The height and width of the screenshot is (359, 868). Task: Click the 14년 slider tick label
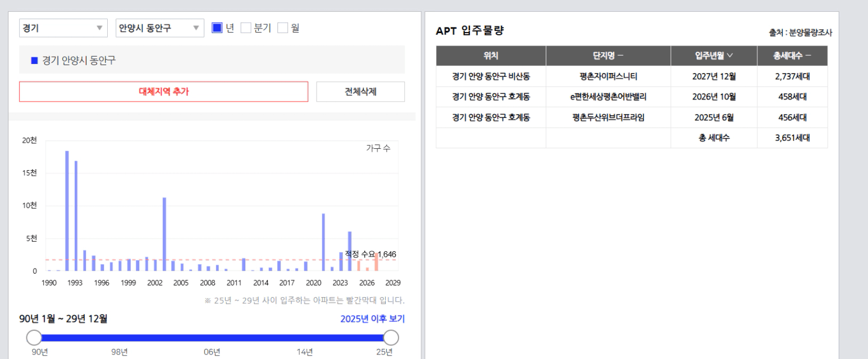coord(304,352)
